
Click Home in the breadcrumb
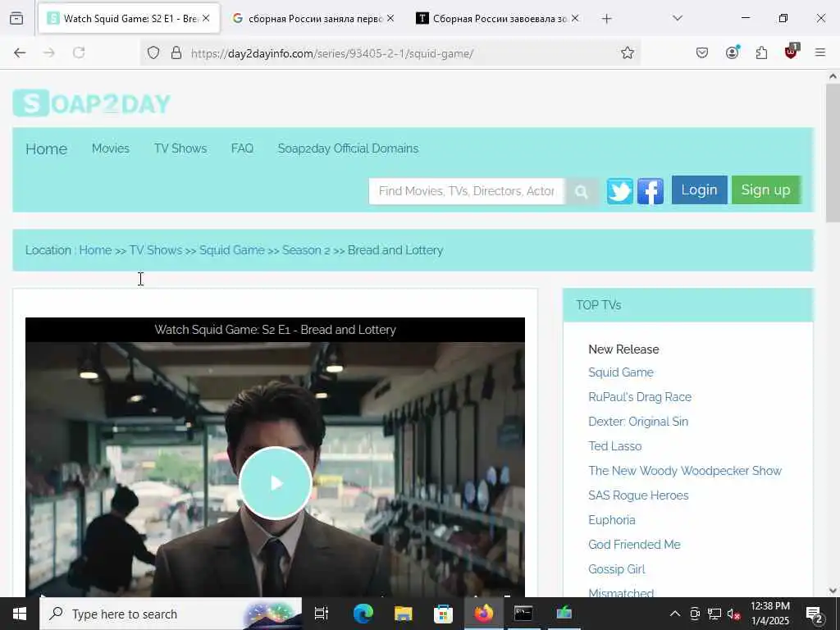click(95, 250)
